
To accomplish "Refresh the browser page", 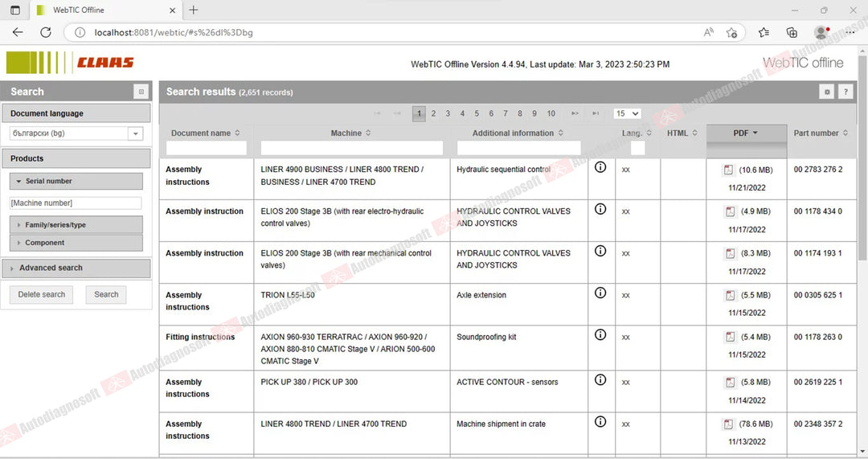I will 45,33.
